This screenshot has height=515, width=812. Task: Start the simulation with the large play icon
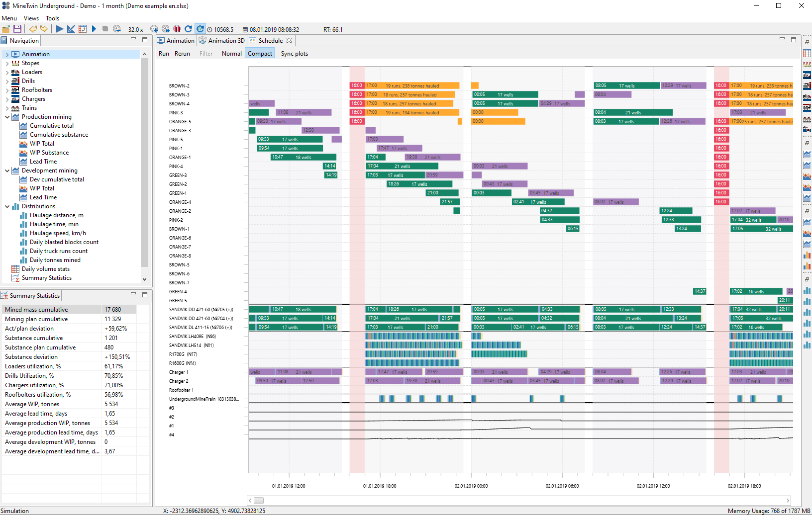(60, 29)
